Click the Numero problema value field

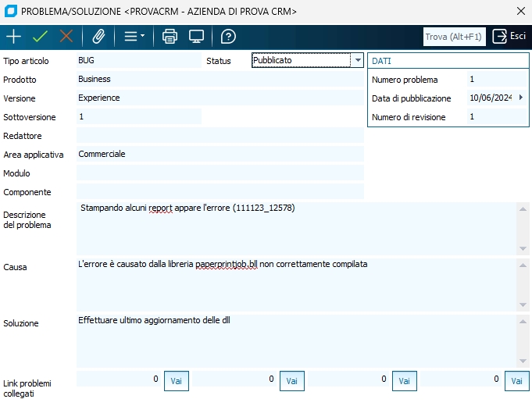[497, 79]
